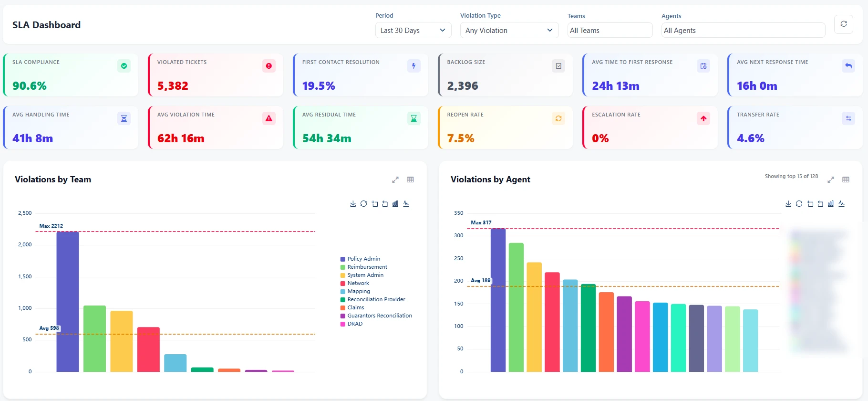Show Violations by Team as data table
Screen dimensions: 868x401
(x=410, y=179)
